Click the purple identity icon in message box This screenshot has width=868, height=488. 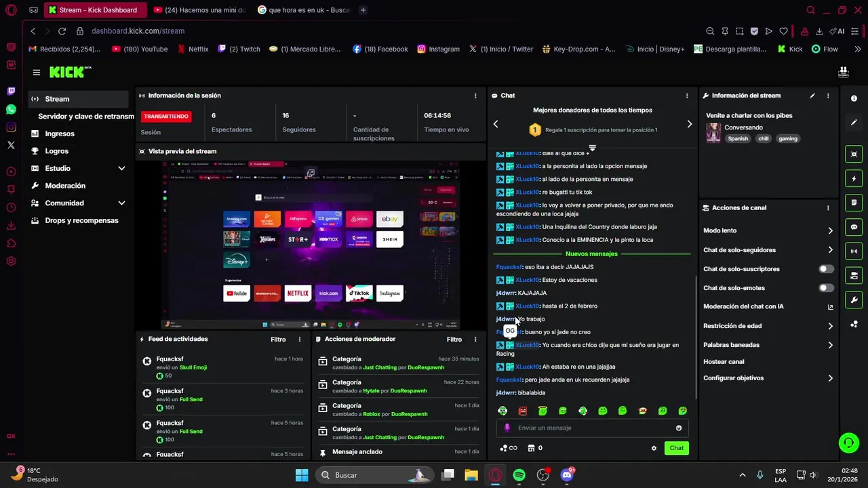[507, 428]
